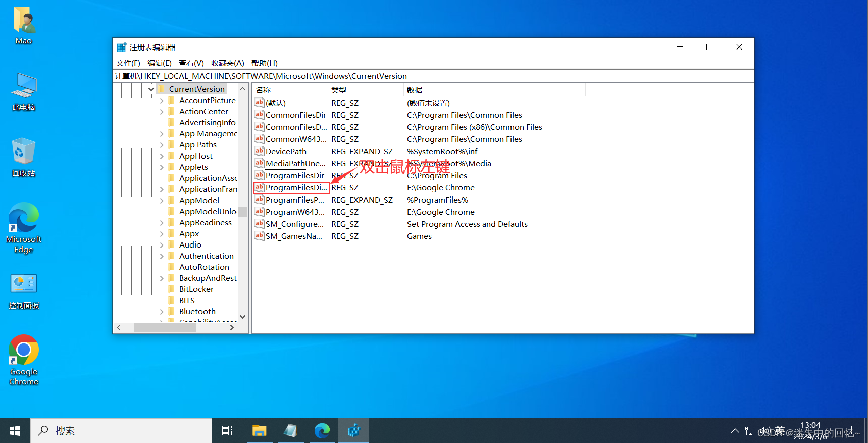The height and width of the screenshot is (443, 868).
Task: Click the folder icon beside Bluetooth
Action: [x=172, y=311]
